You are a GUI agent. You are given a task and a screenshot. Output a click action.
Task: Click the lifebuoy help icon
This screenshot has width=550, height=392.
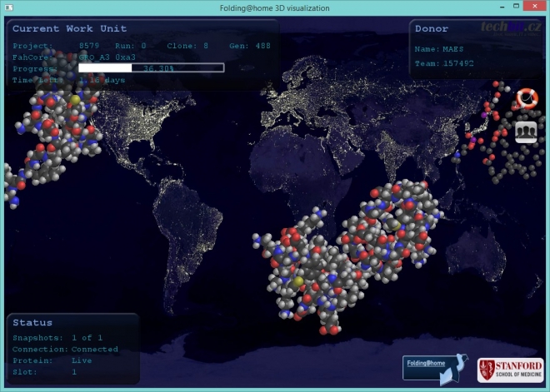(527, 98)
